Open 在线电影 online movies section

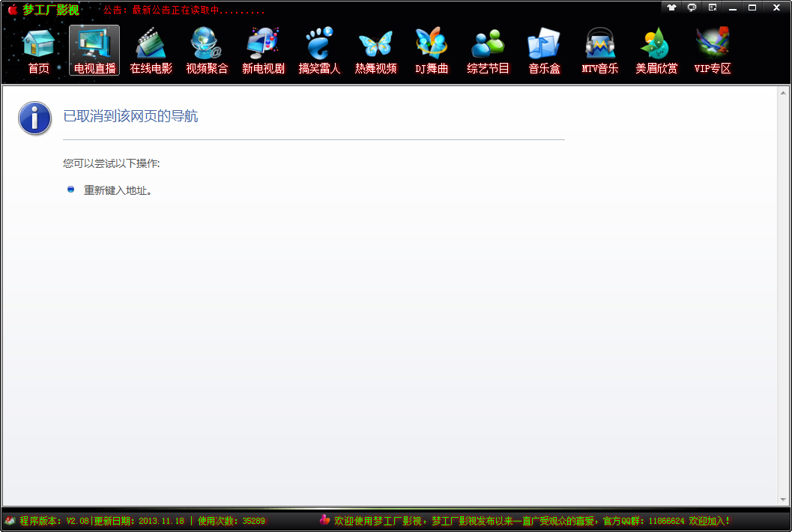click(151, 50)
